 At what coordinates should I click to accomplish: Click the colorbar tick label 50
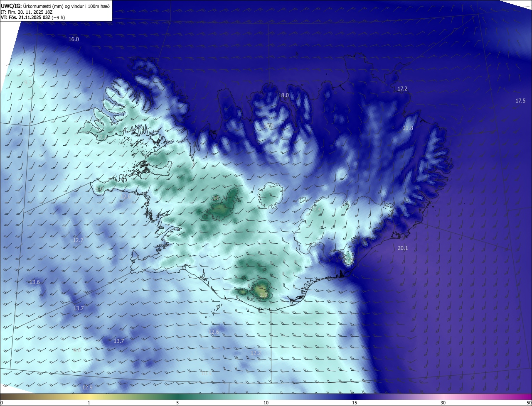[529, 403]
